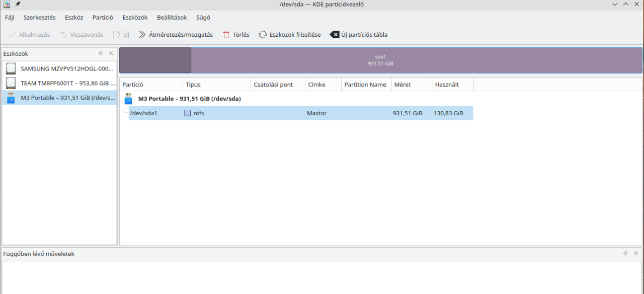Click the 931,51 GiB size cell
This screenshot has width=644, height=294.
click(412, 113)
